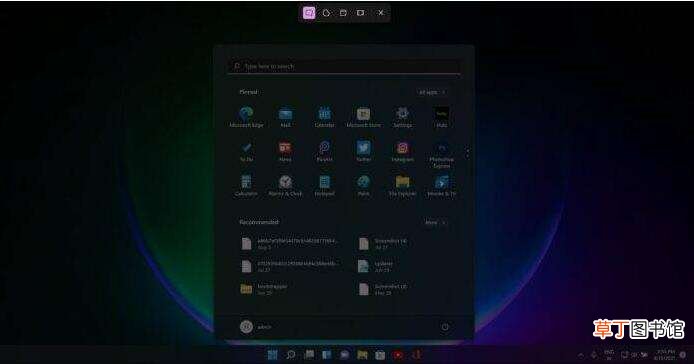The image size is (694, 364).
Task: Close the snipping toolbar
Action: click(381, 13)
